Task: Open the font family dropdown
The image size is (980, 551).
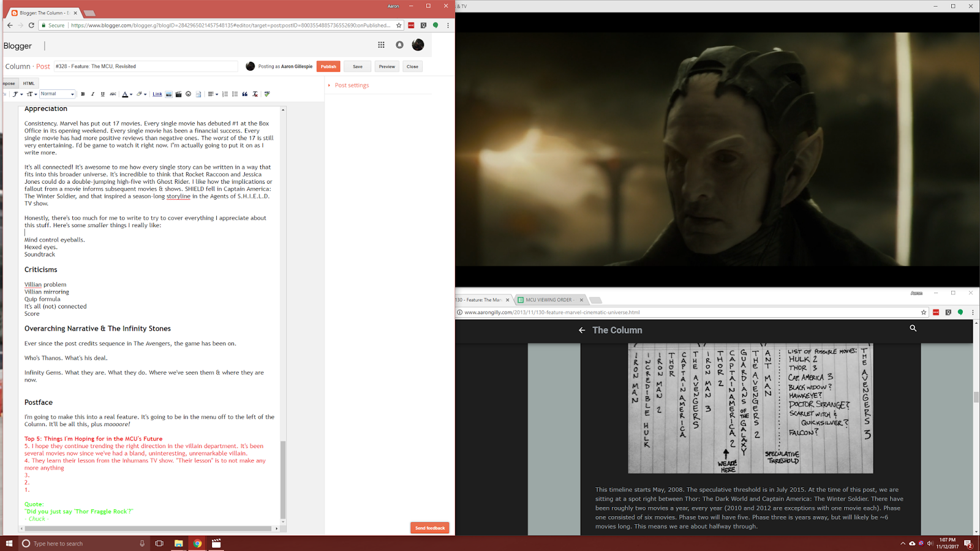Action: pyautogui.click(x=18, y=94)
